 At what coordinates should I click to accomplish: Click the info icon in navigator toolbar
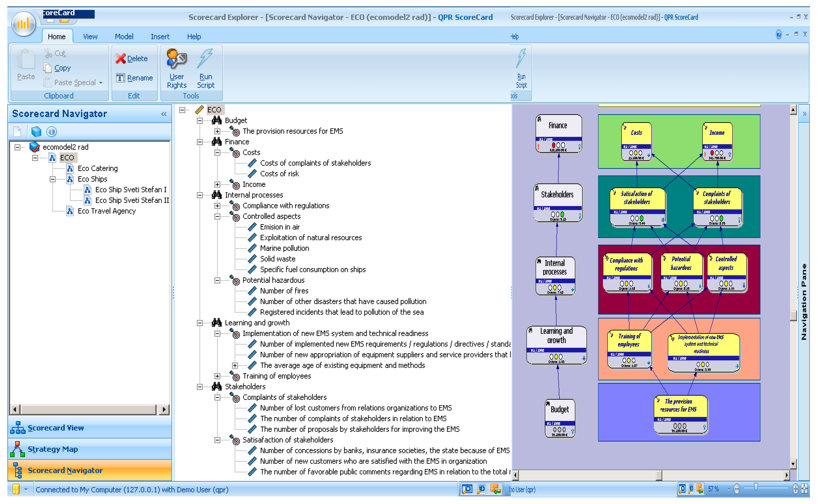[51, 132]
